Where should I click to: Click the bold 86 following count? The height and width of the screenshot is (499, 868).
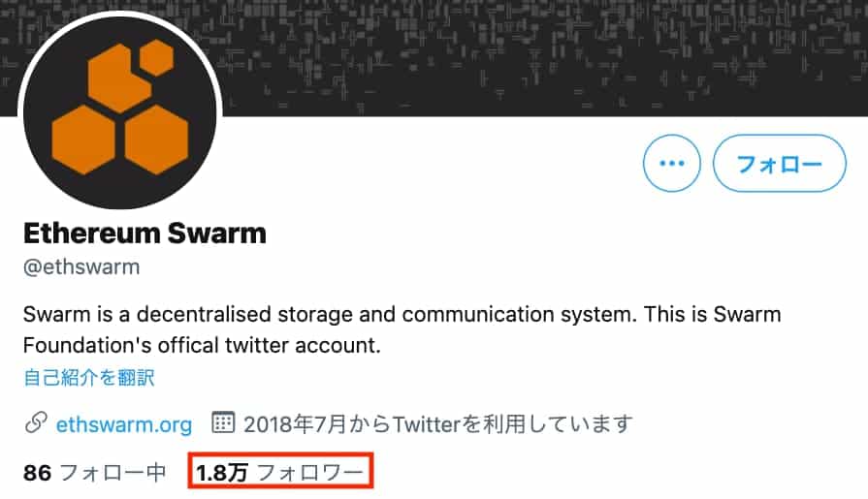pyautogui.click(x=37, y=473)
